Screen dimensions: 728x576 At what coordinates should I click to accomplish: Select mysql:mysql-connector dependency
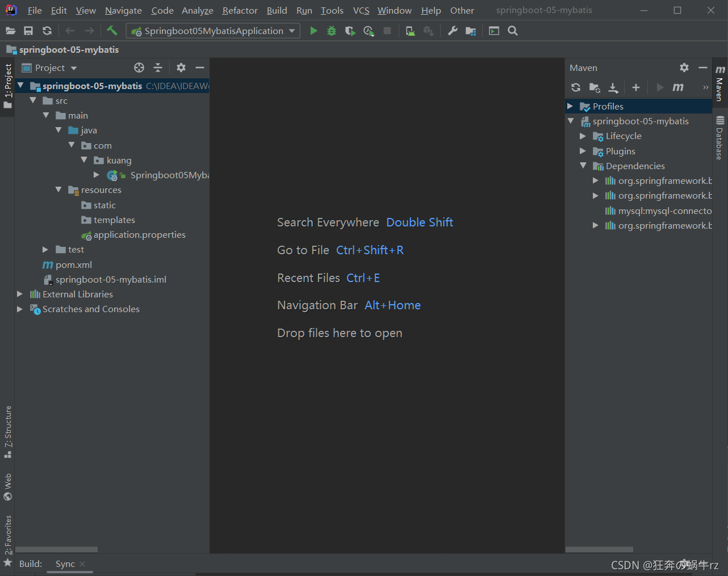click(x=659, y=211)
